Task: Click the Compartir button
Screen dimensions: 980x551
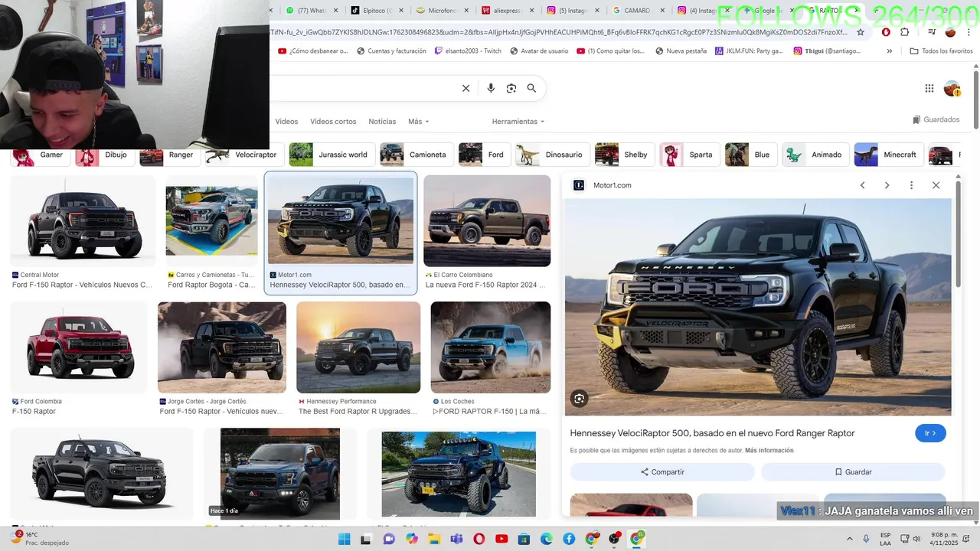Action: click(662, 472)
